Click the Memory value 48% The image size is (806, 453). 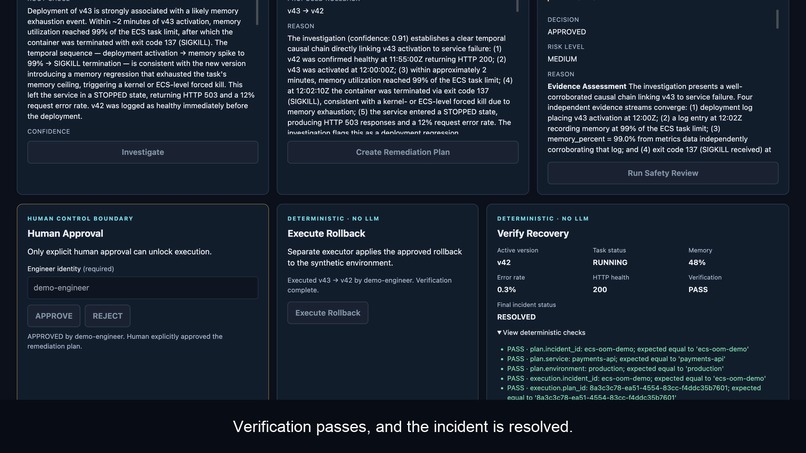point(697,262)
